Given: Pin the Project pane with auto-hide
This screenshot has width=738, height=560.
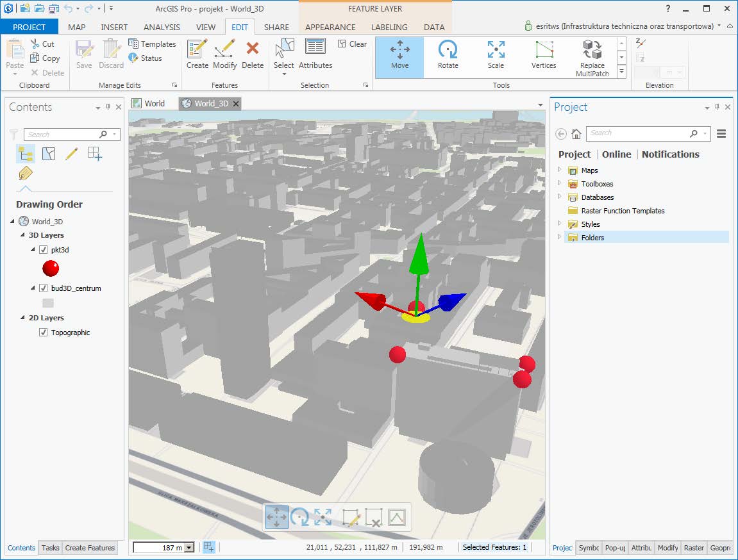Looking at the screenshot, I should point(717,107).
